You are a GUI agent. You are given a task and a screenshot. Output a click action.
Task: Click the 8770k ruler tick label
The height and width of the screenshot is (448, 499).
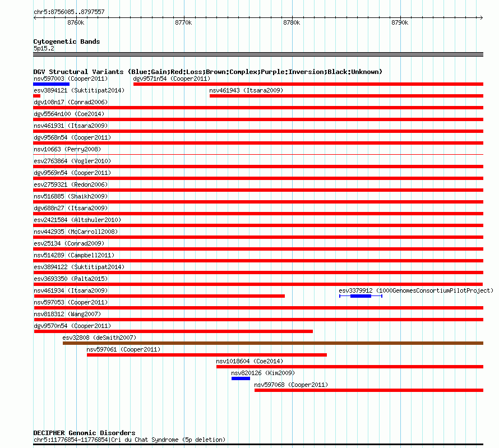pos(184,22)
